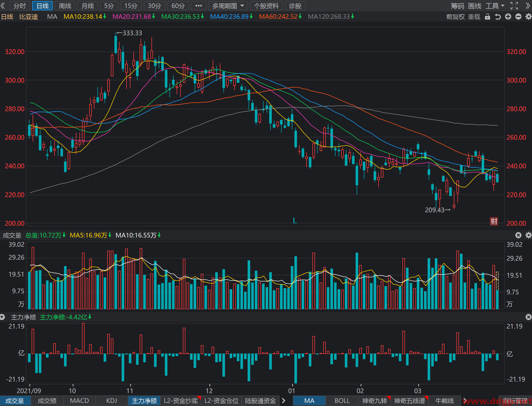
Task: Click the MA30:236.53 legend value
Action: pos(183,17)
